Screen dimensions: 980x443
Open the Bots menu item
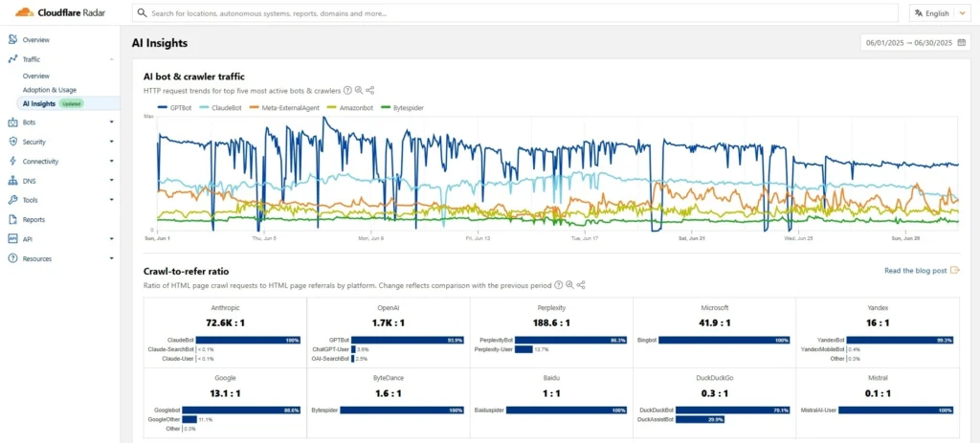coord(29,122)
